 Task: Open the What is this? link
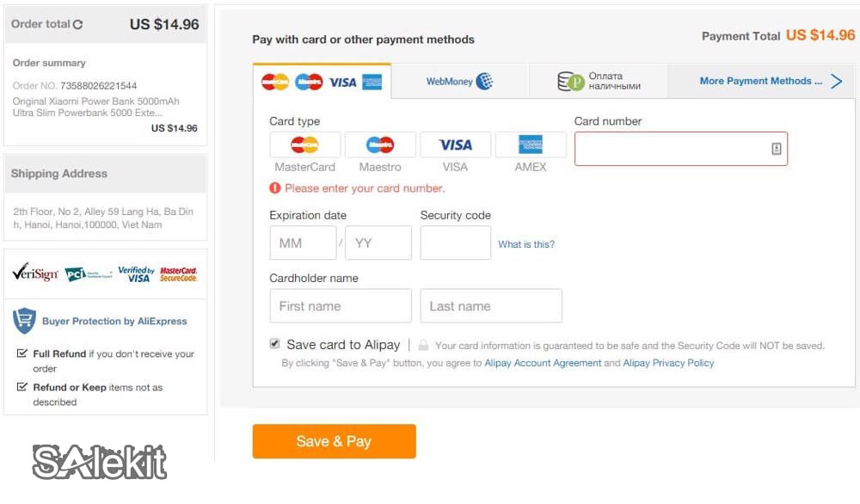[526, 244]
